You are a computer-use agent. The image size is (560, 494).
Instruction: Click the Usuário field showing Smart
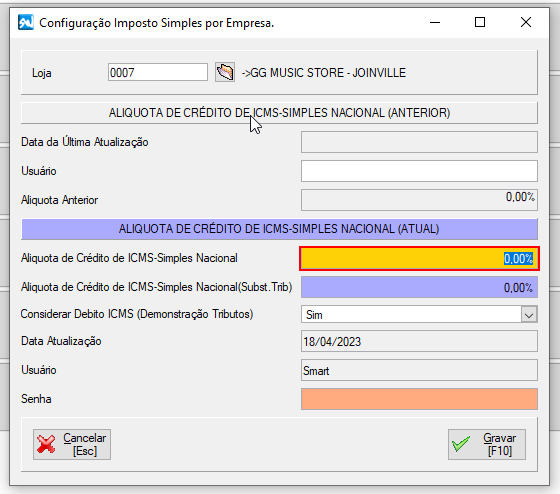419,370
